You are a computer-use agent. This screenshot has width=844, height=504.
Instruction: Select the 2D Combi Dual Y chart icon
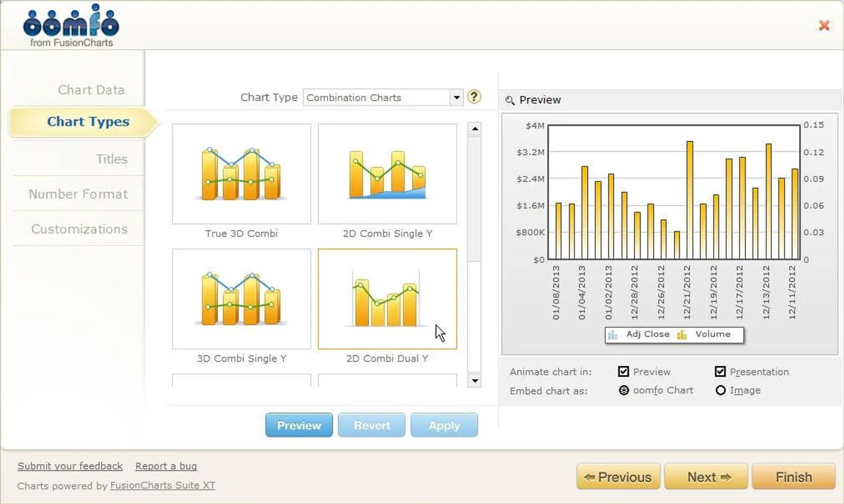pyautogui.click(x=387, y=299)
